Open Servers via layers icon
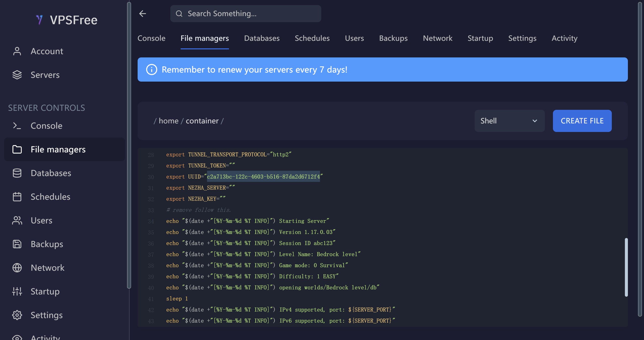The image size is (644, 340). (17, 75)
